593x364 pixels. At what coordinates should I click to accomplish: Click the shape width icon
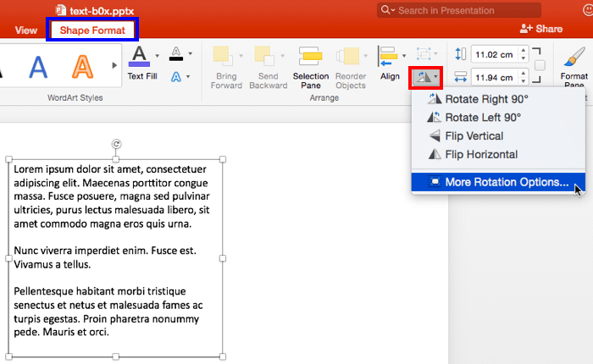pos(460,77)
